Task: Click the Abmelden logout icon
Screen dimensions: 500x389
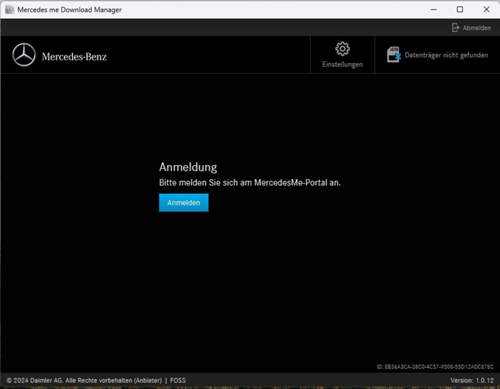Action: 455,28
